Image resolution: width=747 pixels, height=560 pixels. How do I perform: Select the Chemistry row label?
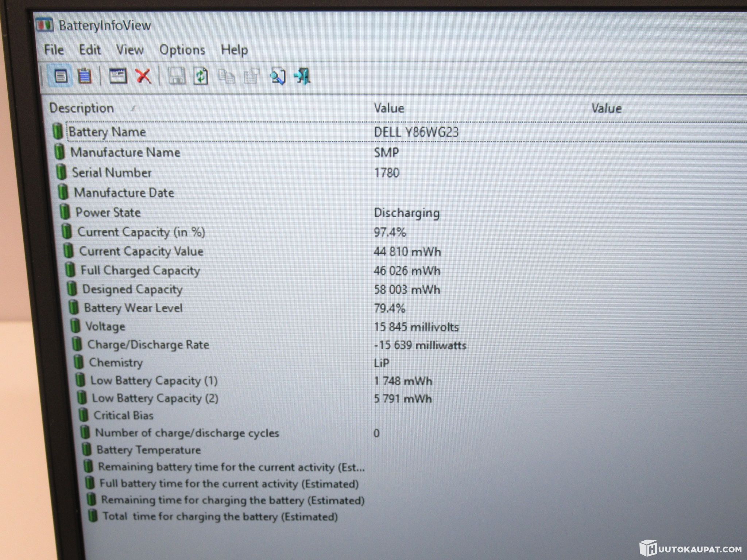[x=116, y=363]
